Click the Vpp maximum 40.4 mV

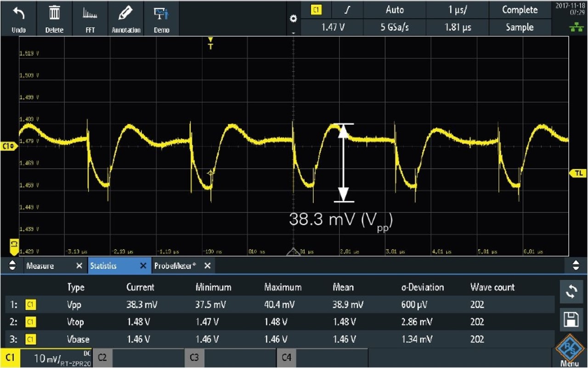point(280,305)
